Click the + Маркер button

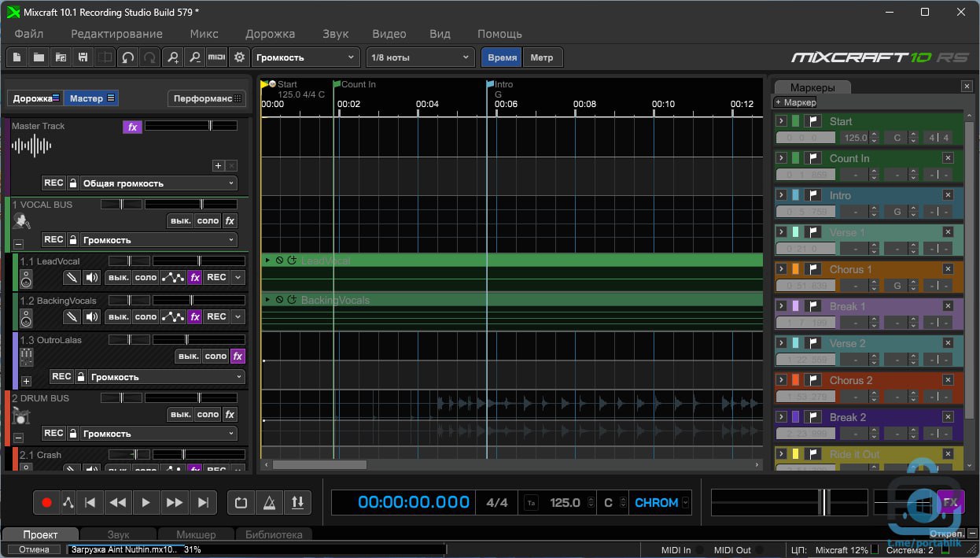pyautogui.click(x=795, y=102)
